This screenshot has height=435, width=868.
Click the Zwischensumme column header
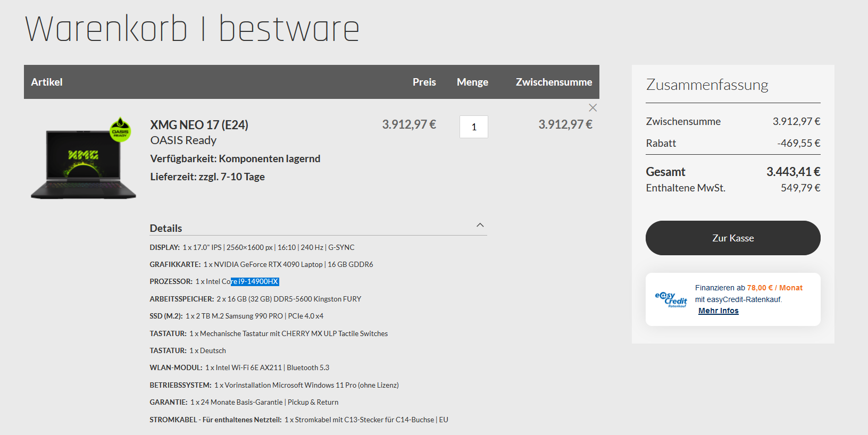tap(554, 82)
